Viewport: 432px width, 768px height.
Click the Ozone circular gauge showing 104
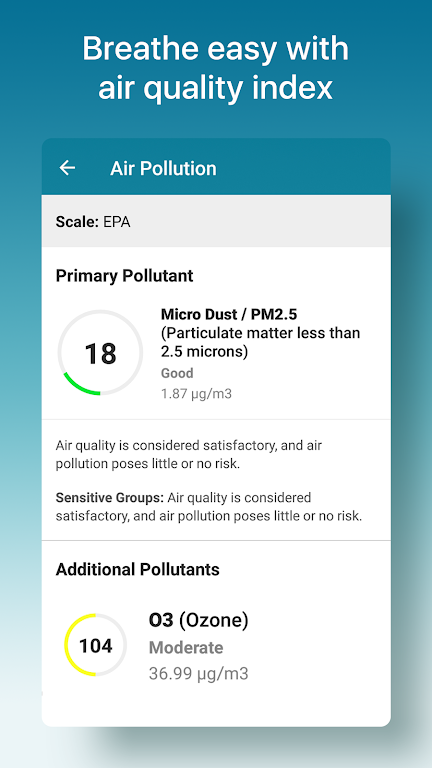click(x=96, y=646)
